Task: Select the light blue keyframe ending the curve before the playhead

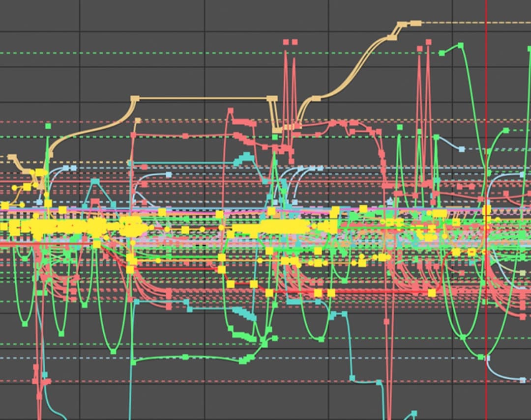Action: (x=461, y=148)
